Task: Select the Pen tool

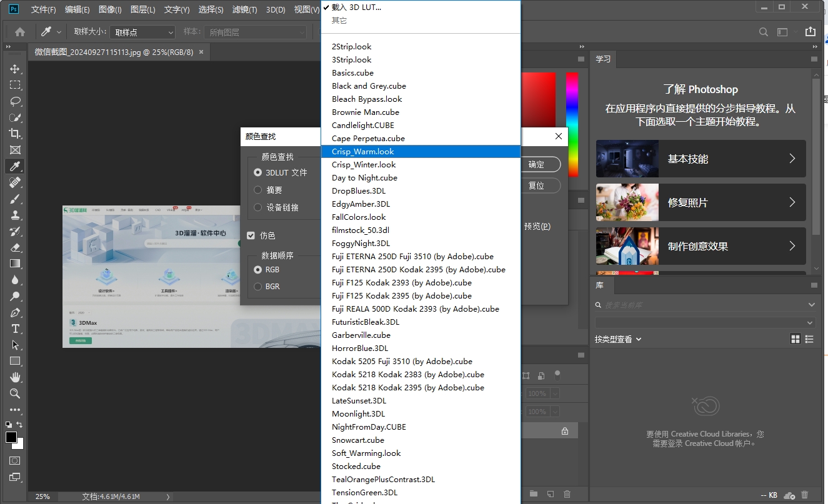Action: (x=15, y=312)
